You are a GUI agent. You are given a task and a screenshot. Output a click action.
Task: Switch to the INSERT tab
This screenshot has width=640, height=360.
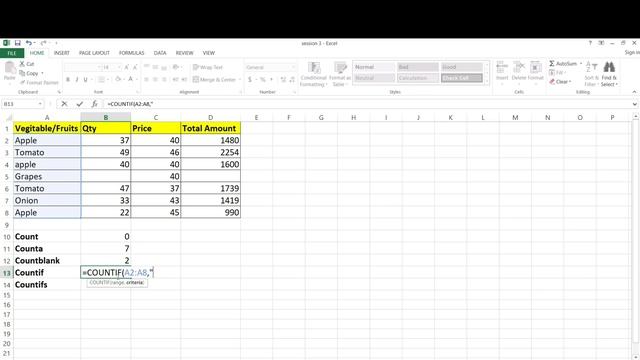[62, 53]
